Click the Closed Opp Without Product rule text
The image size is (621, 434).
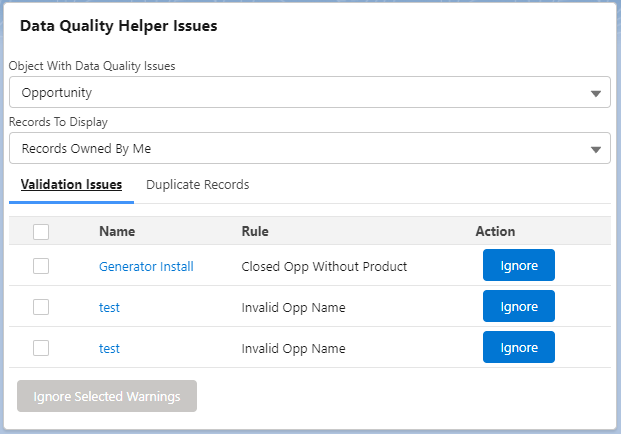pos(324,267)
